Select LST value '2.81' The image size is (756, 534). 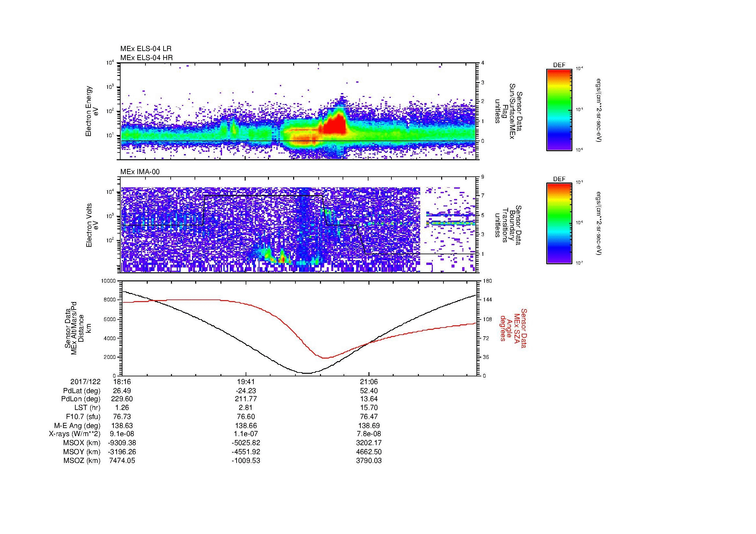[x=246, y=408]
